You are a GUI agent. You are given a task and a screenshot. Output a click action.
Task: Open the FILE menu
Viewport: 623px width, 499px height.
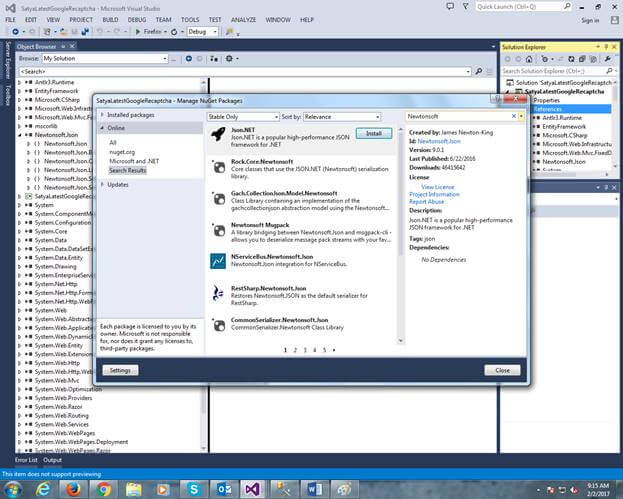10,19
